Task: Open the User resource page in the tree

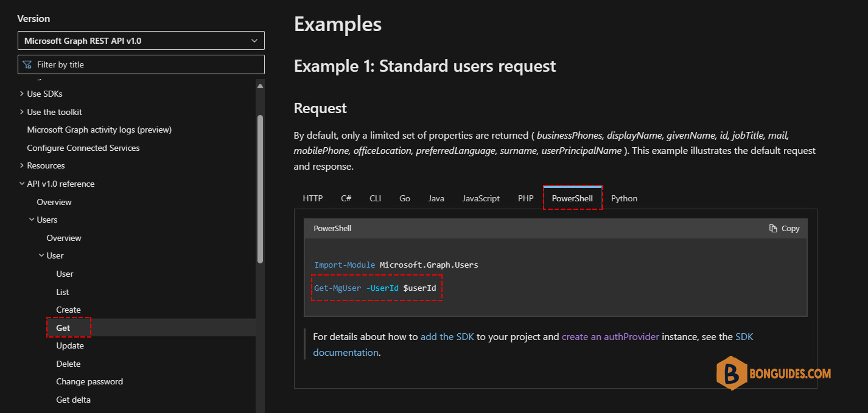Action: 65,274
